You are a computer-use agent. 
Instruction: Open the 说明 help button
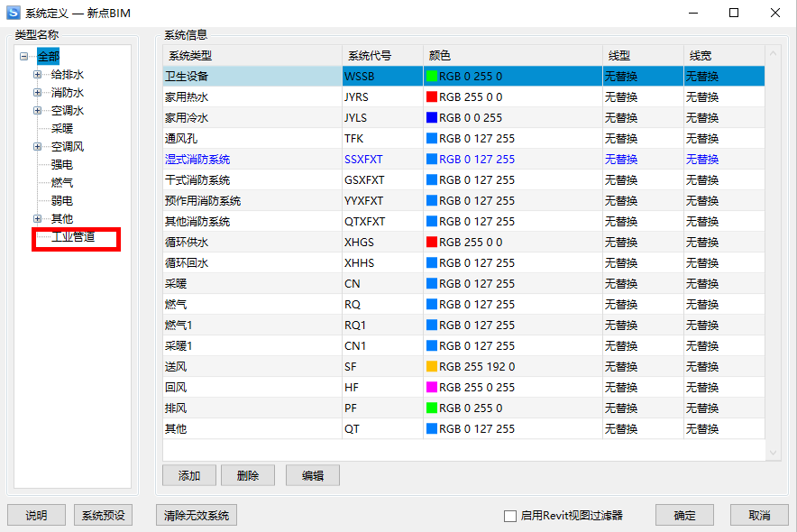click(x=36, y=515)
